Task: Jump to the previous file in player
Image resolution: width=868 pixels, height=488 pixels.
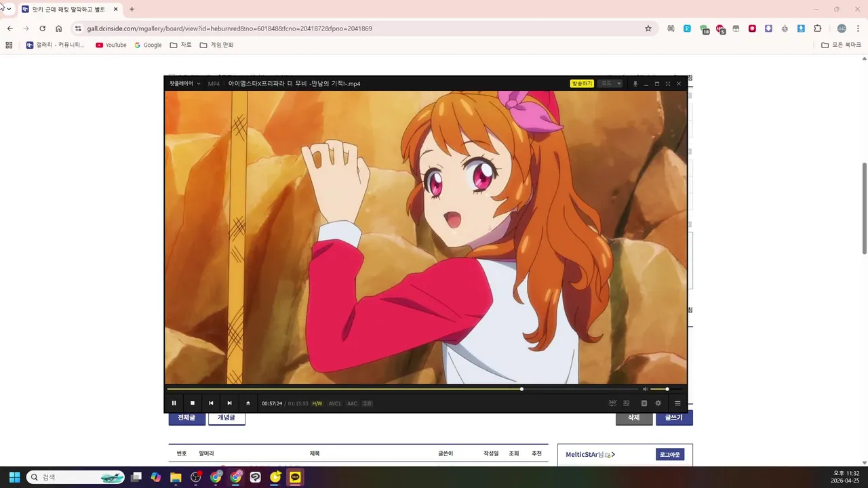Action: click(x=211, y=403)
